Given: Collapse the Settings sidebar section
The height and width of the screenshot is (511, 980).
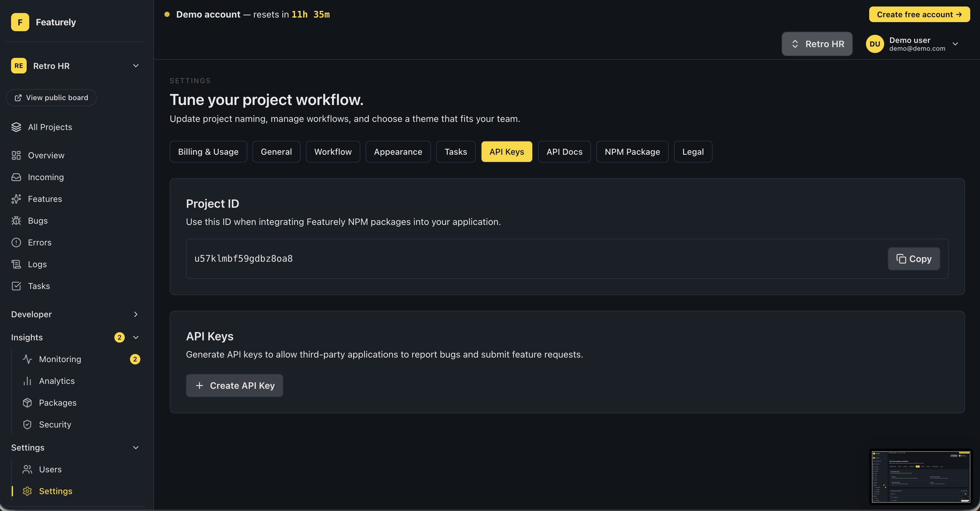Looking at the screenshot, I should (x=135, y=448).
